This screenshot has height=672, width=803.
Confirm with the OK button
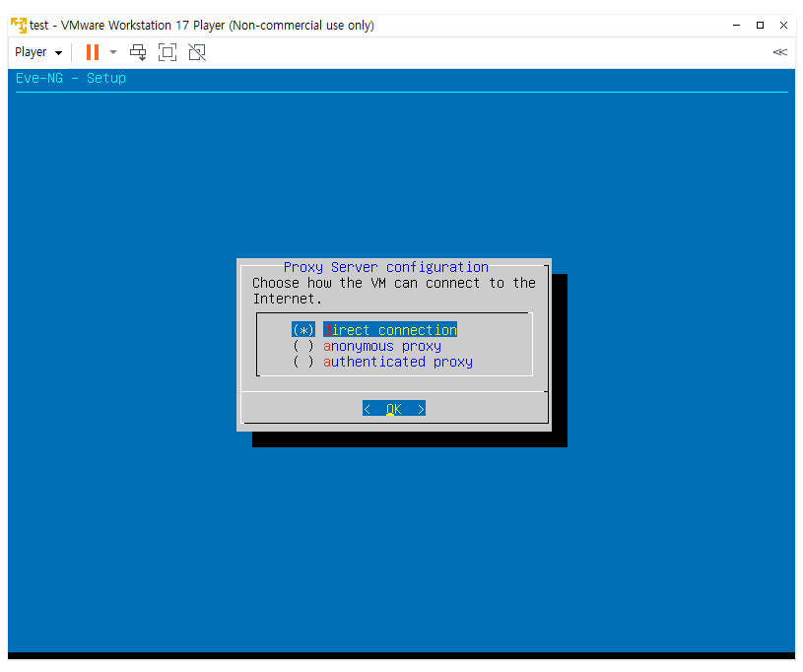point(394,409)
